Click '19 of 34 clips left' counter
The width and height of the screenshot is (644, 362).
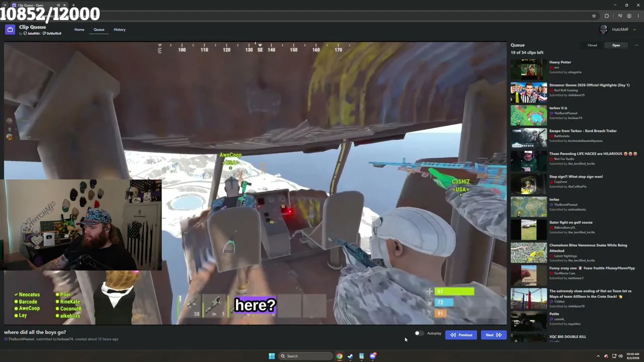(x=527, y=52)
